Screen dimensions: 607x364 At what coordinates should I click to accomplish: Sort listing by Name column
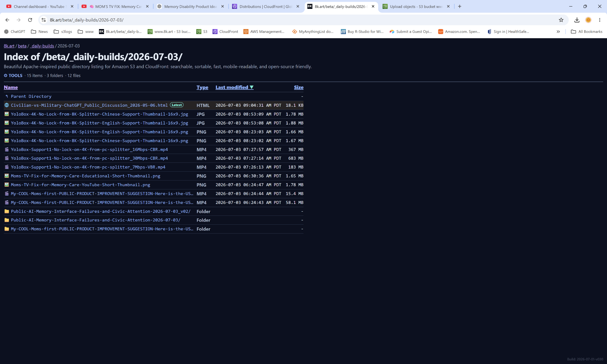11,87
